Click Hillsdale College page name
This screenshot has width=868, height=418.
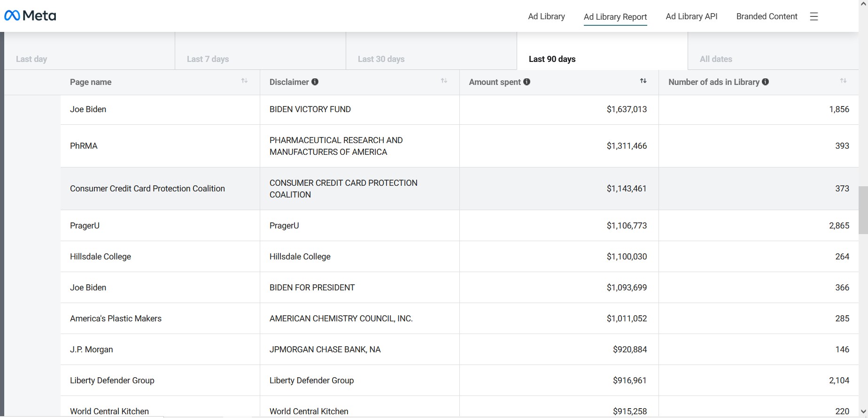tap(101, 257)
